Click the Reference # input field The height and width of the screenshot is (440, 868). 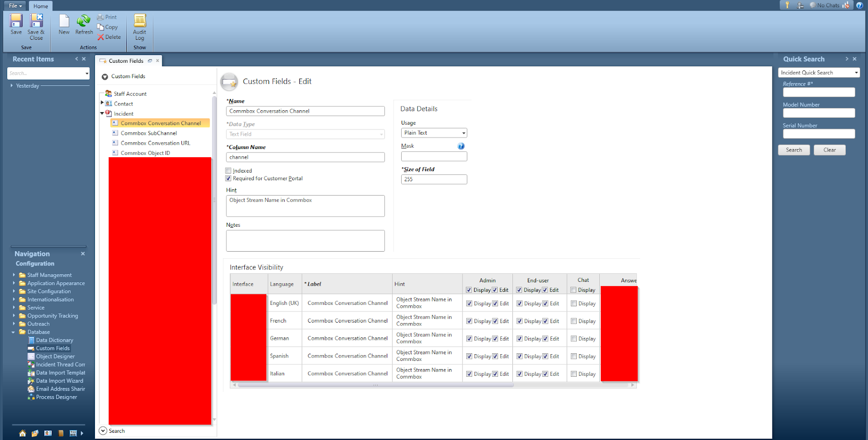(819, 92)
